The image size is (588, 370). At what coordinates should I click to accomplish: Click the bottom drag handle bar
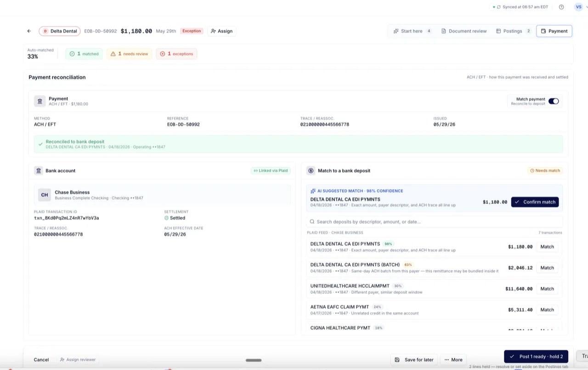coord(254,360)
